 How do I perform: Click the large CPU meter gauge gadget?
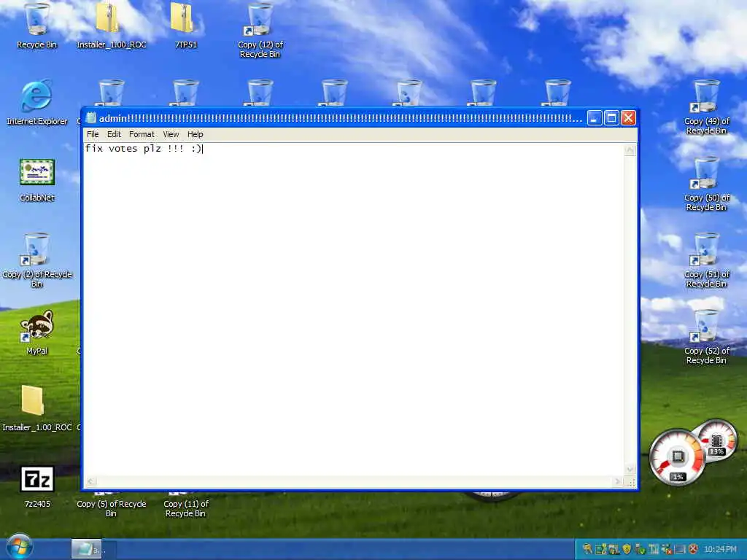coord(677,457)
